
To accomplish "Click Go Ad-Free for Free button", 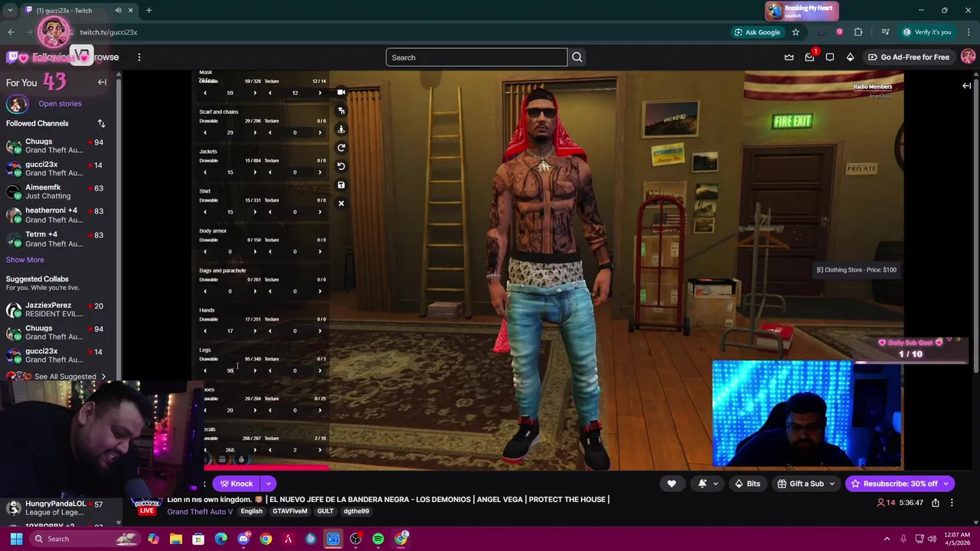I will tap(909, 57).
